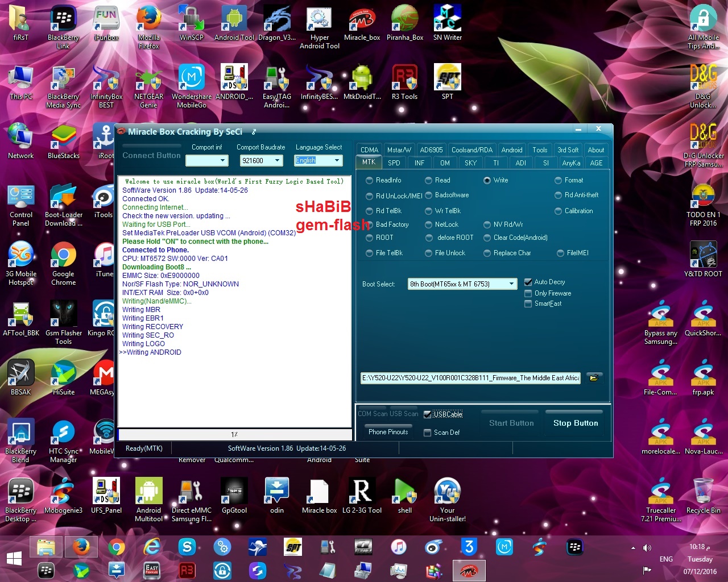Switch to the CDMA tab
Screen dimensions: 728x582
pos(369,150)
